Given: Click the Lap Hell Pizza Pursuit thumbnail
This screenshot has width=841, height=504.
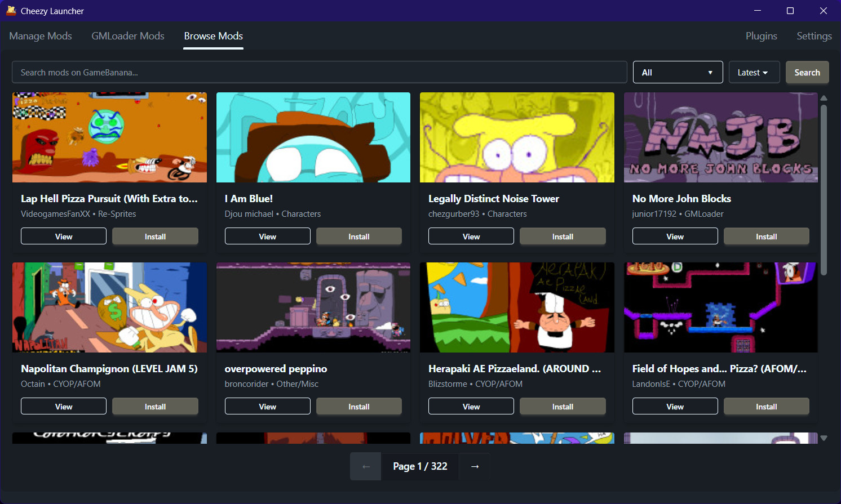Looking at the screenshot, I should pos(109,137).
